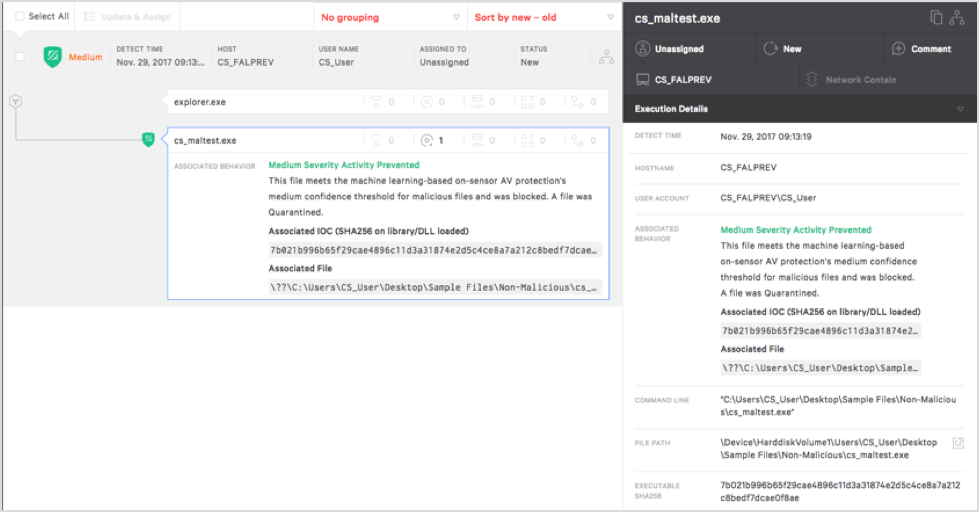The height and width of the screenshot is (512, 979).
Task: Open the No grouping dropdown
Action: pyautogui.click(x=390, y=17)
